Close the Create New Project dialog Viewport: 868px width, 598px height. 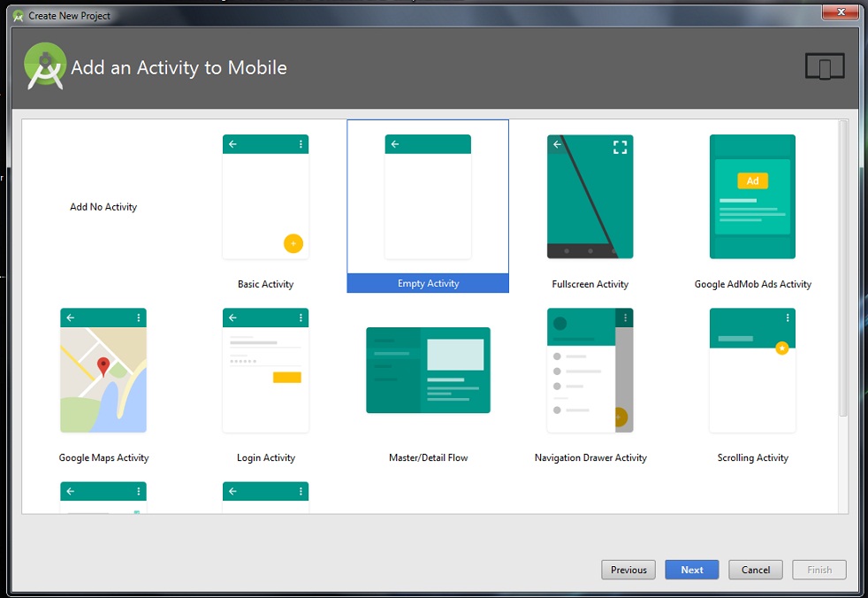(x=841, y=11)
